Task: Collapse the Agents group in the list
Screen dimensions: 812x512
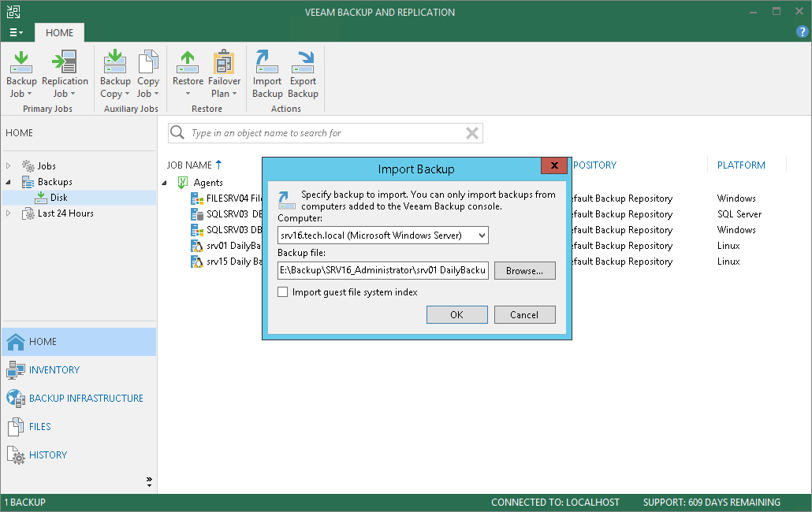Action: coord(165,183)
